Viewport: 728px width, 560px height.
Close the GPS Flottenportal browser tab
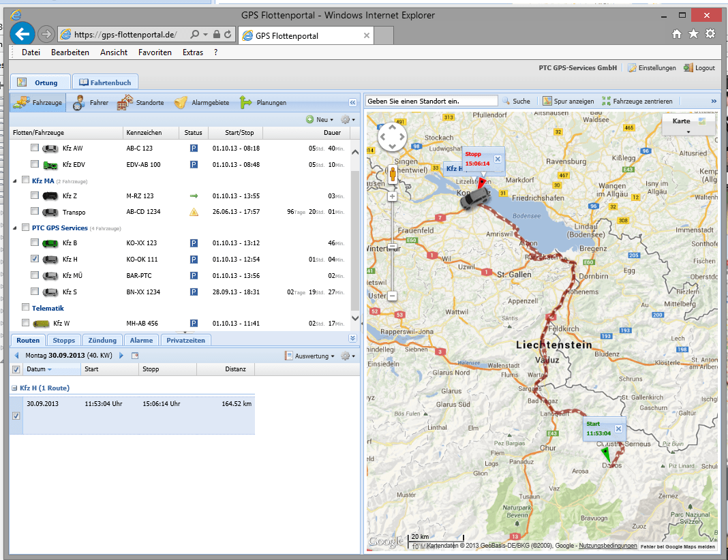366,35
